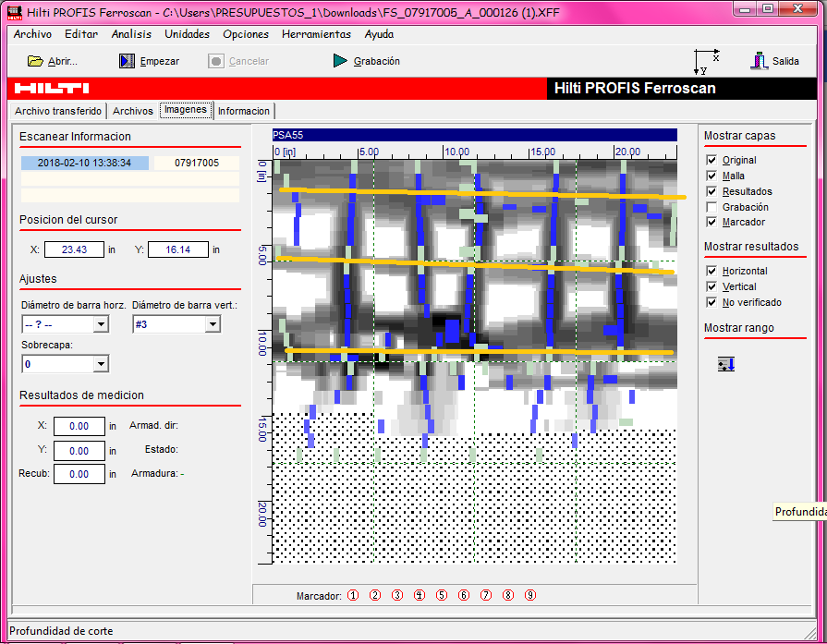Select marker number 5 circle
This screenshot has height=644, width=827.
coord(442,596)
